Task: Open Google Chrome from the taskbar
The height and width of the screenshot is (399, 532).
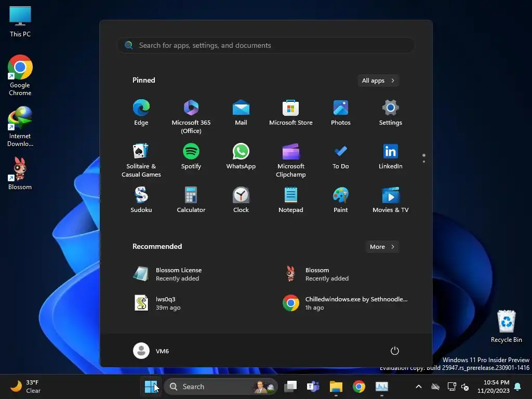Action: point(358,387)
